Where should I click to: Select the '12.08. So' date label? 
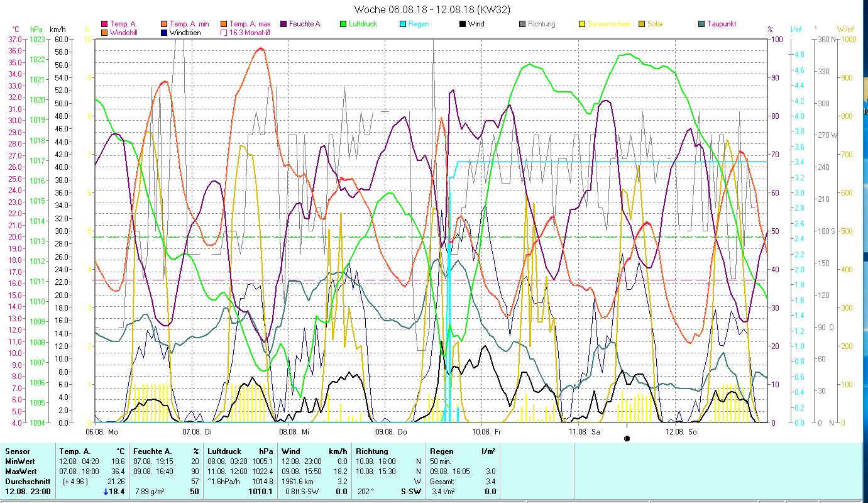click(681, 432)
